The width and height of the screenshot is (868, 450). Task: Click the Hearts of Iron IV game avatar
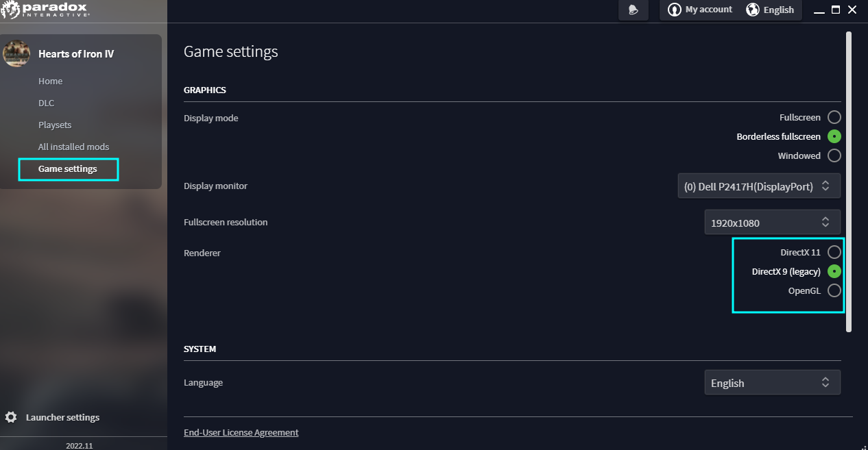coord(16,53)
